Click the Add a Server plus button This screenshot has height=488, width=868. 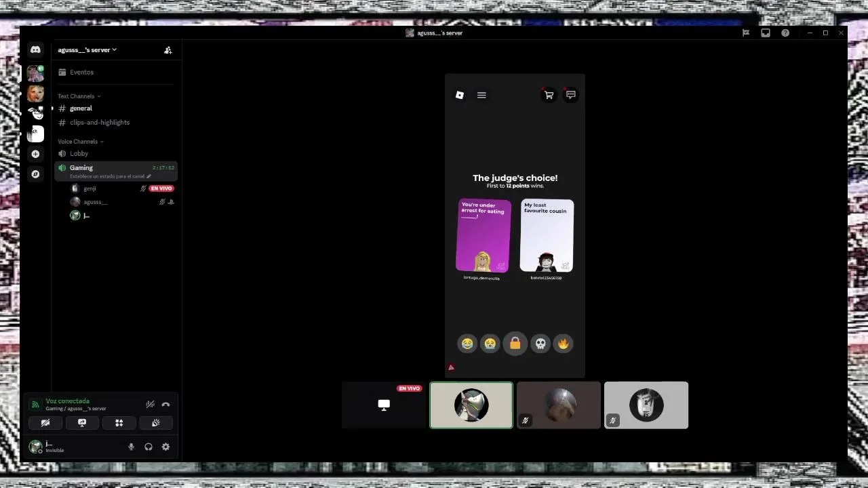(x=35, y=154)
